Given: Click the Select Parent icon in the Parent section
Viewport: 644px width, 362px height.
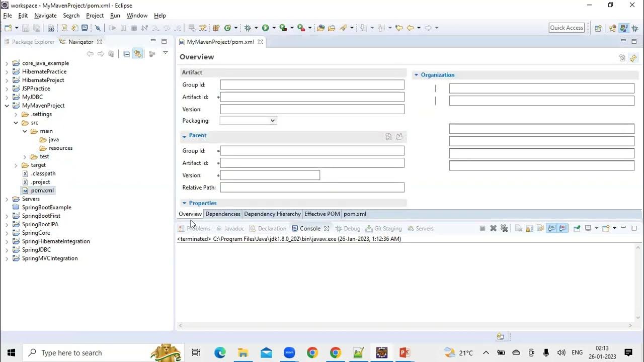Looking at the screenshot, I should point(388,136).
